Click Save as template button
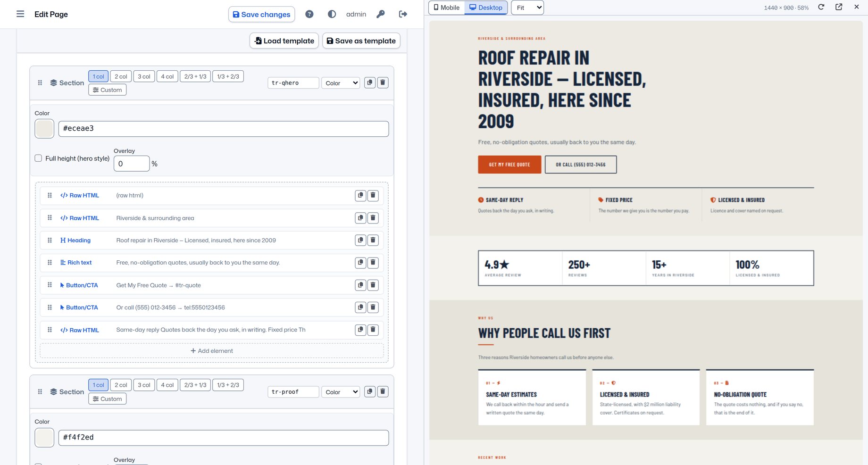This screenshot has width=868, height=465. point(361,41)
